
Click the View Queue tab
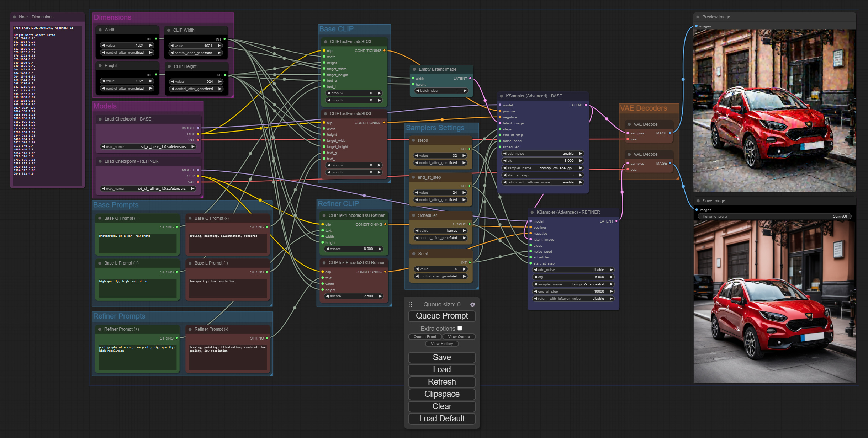pos(459,337)
